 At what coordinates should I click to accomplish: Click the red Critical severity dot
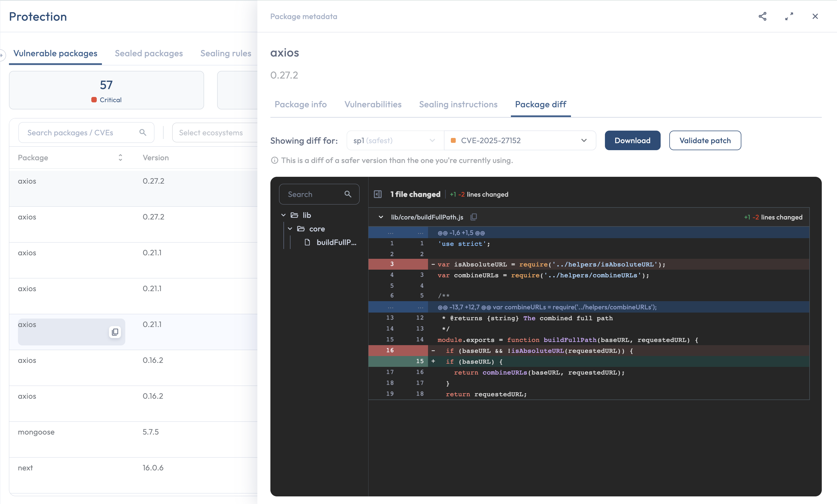[94, 100]
